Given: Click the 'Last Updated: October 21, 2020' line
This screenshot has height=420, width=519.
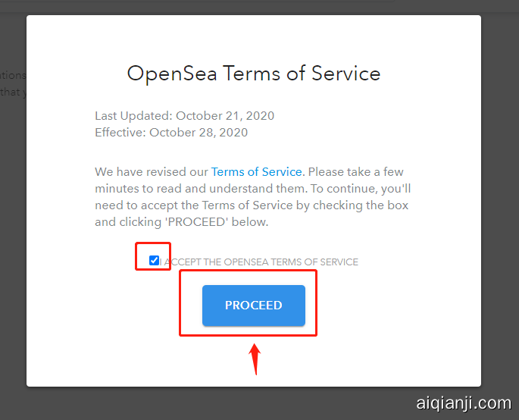Looking at the screenshot, I should tap(184, 116).
